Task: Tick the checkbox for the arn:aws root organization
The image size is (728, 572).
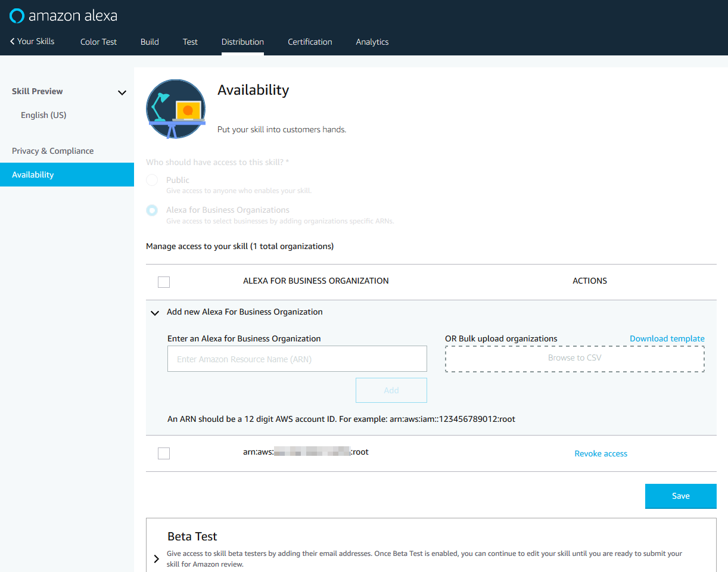Action: pyautogui.click(x=164, y=453)
